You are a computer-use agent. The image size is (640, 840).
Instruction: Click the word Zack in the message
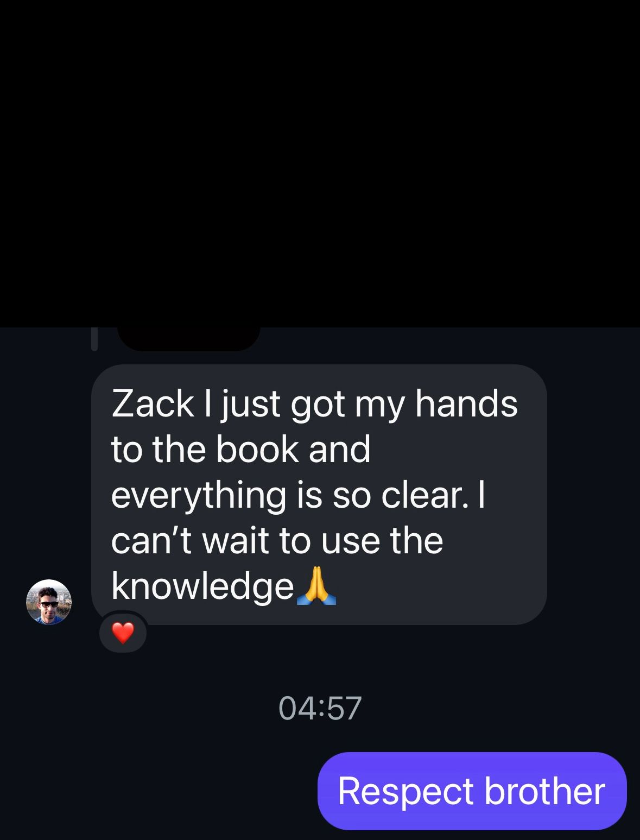point(153,404)
